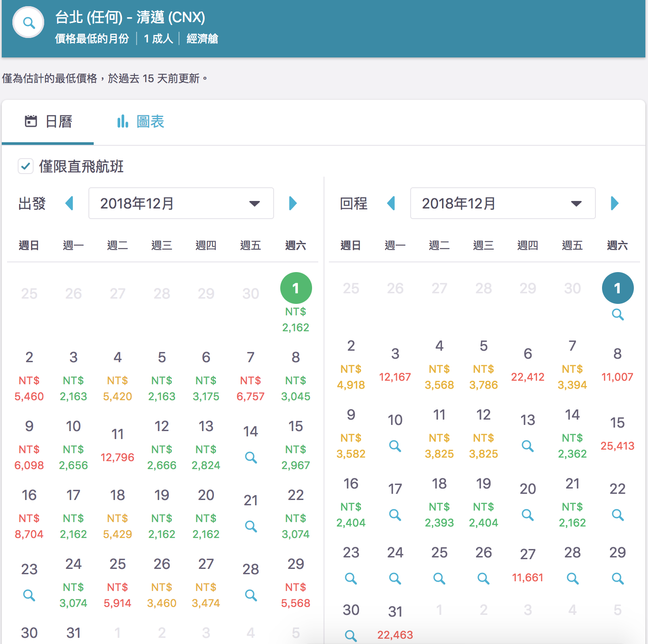Viewport: 648px width, 644px height.
Task: Click the selected blue return date 1
Action: 618,288
